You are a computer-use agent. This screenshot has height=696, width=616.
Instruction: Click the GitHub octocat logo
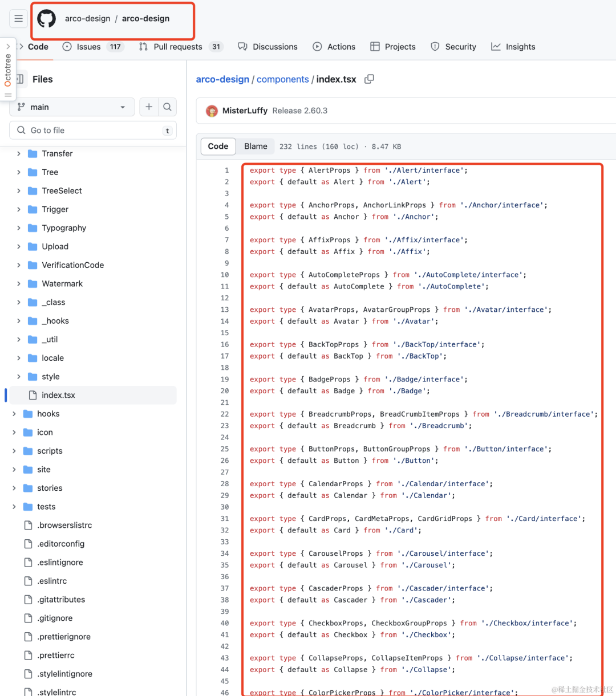point(47,19)
